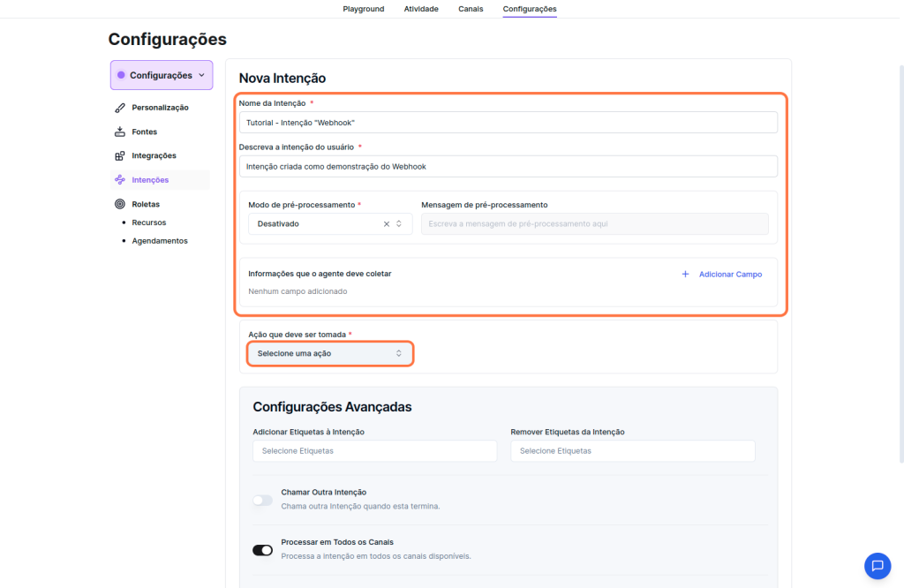Open the Selecione uma ação dropdown
Image resolution: width=904 pixels, height=588 pixels.
[329, 354]
